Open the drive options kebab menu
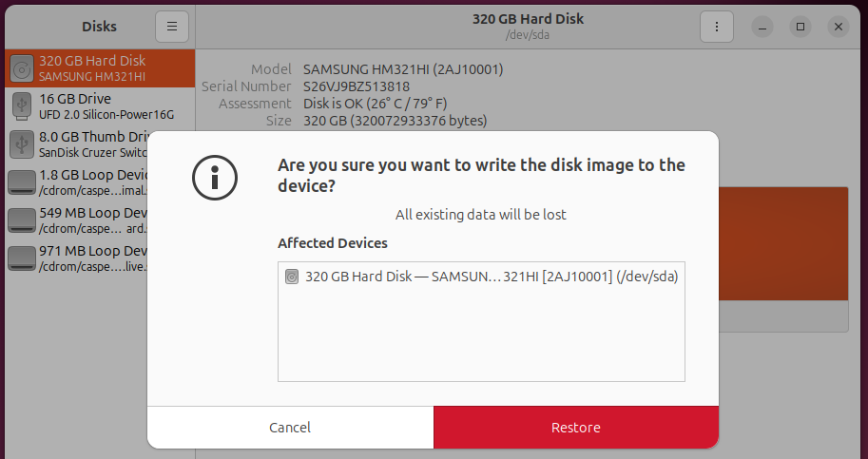Screen dimensions: 868x459 tap(716, 27)
